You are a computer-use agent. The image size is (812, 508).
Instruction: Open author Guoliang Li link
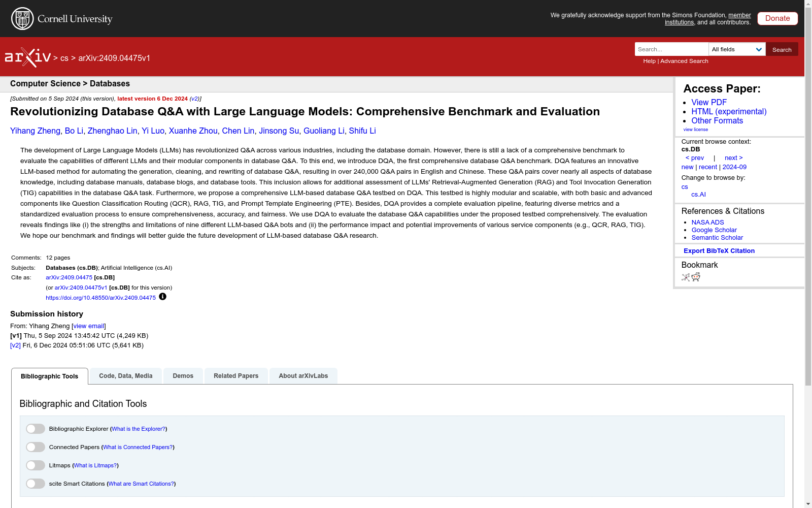click(324, 131)
